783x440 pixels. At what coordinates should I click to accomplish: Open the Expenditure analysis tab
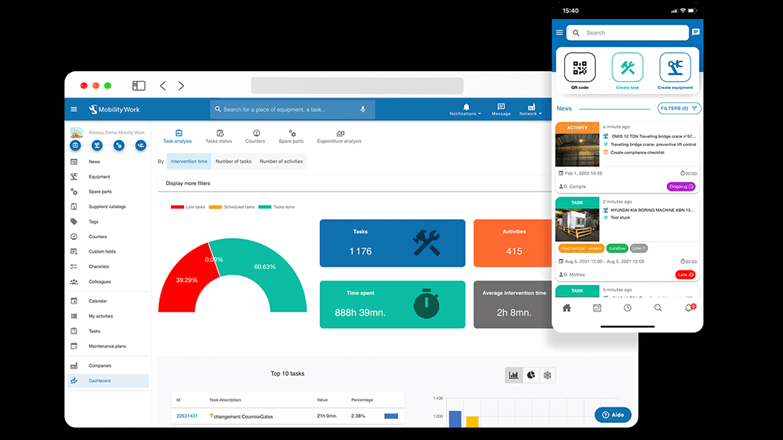pos(339,136)
